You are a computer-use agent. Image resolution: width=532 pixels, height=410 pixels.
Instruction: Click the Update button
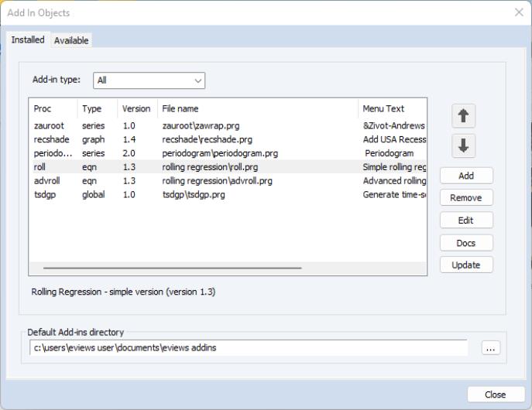coord(466,265)
